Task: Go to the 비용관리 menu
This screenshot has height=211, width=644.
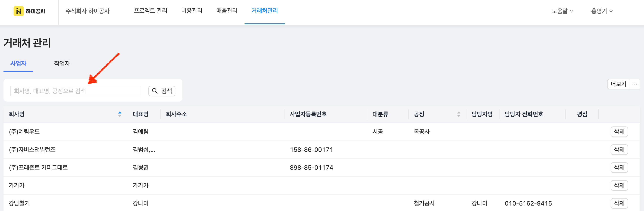Action: [x=192, y=10]
